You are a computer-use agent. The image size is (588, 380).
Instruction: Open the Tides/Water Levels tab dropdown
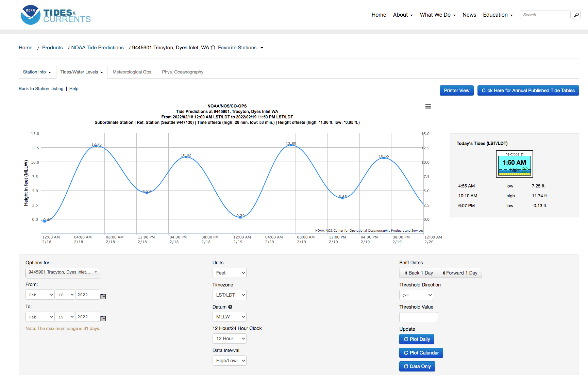click(x=82, y=72)
